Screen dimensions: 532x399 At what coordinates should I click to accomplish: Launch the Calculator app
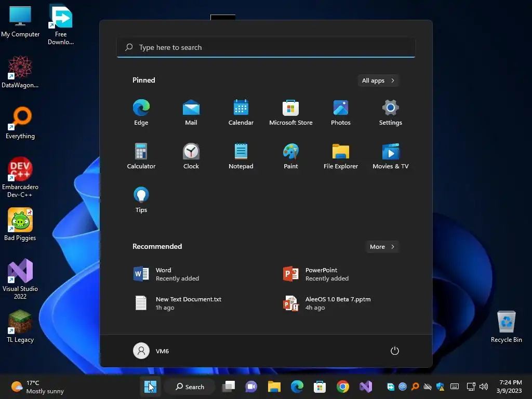click(x=141, y=156)
